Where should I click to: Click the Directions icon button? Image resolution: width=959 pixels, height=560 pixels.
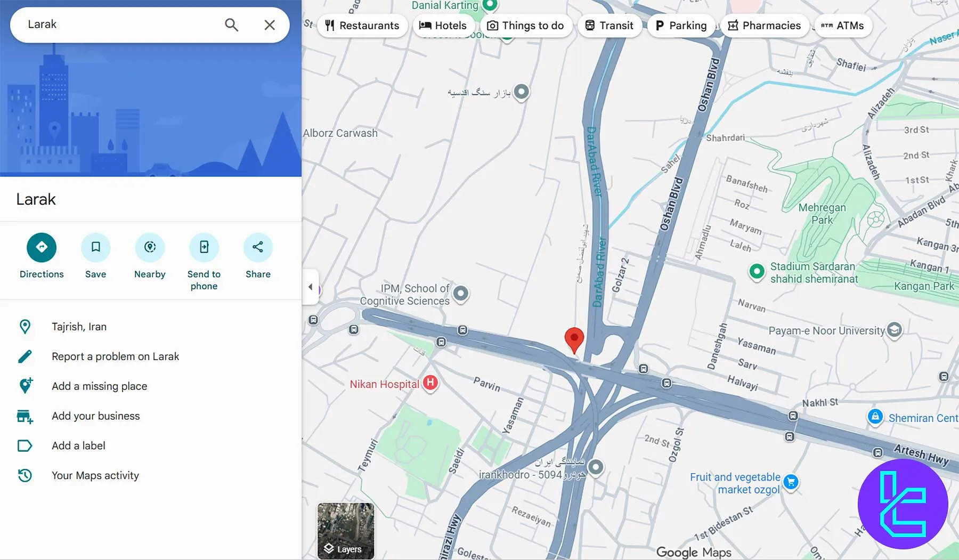42,247
